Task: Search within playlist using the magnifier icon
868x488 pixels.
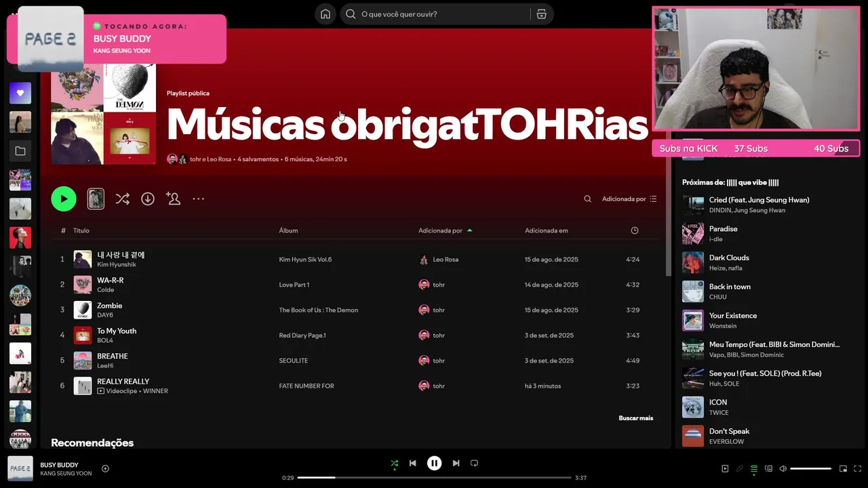Action: 587,199
